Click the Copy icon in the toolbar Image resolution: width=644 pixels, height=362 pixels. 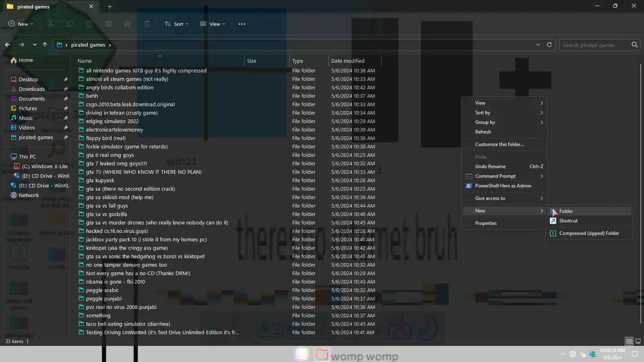[x=70, y=24]
